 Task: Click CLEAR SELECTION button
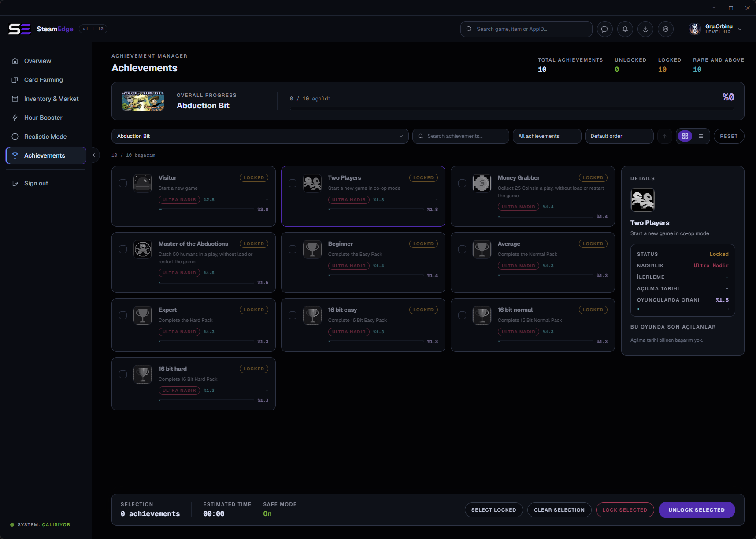(x=559, y=510)
